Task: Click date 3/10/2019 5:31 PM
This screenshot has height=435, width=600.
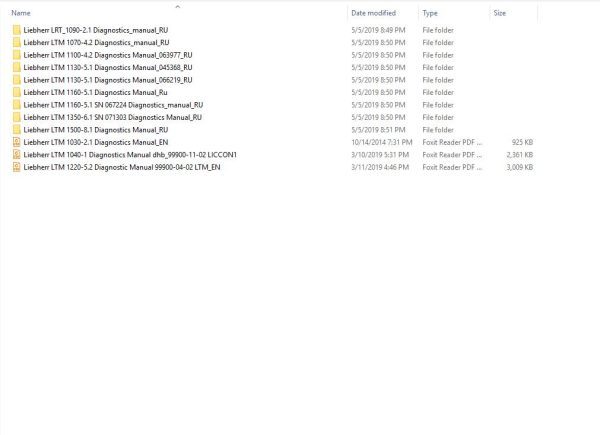Action: tap(380, 155)
